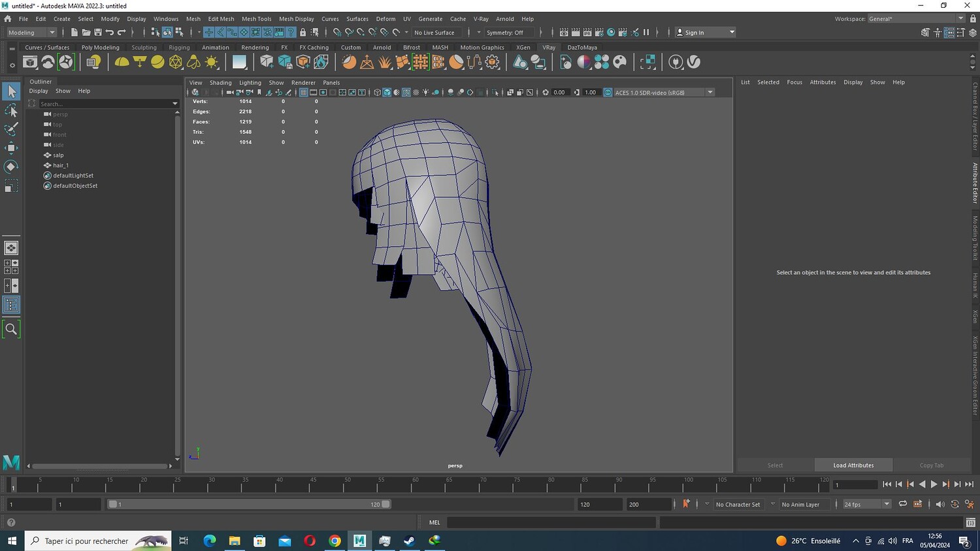Click the Load Attributes button

pos(853,465)
